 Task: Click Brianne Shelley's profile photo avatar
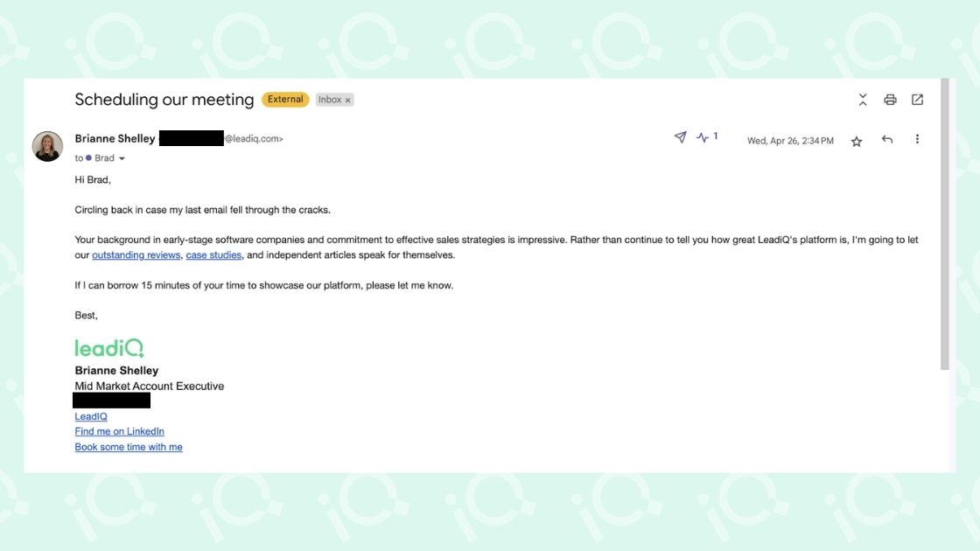point(47,146)
